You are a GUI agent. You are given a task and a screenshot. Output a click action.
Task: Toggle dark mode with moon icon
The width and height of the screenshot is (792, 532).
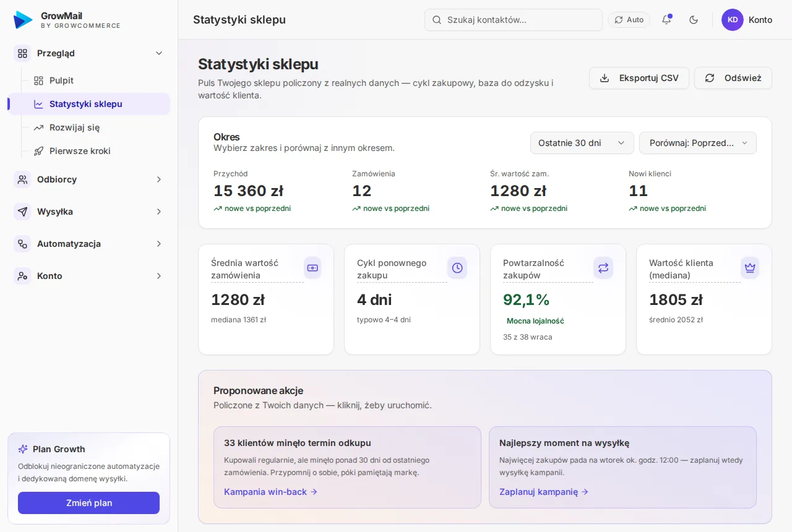[x=694, y=20]
